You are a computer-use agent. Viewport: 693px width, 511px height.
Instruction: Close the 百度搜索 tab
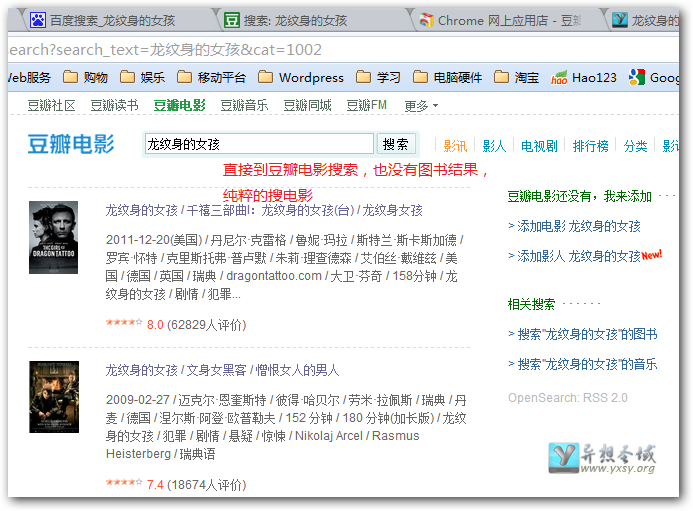tap(200, 20)
